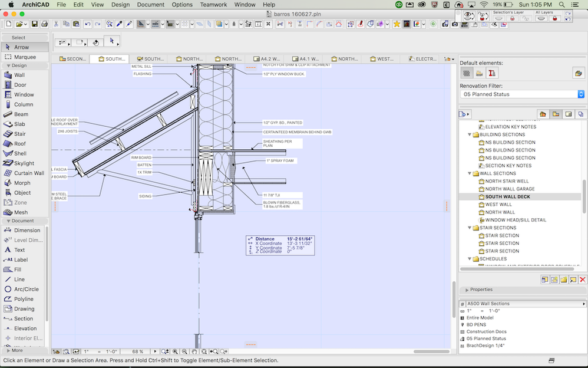Select the Marquee tool

pyautogui.click(x=24, y=57)
